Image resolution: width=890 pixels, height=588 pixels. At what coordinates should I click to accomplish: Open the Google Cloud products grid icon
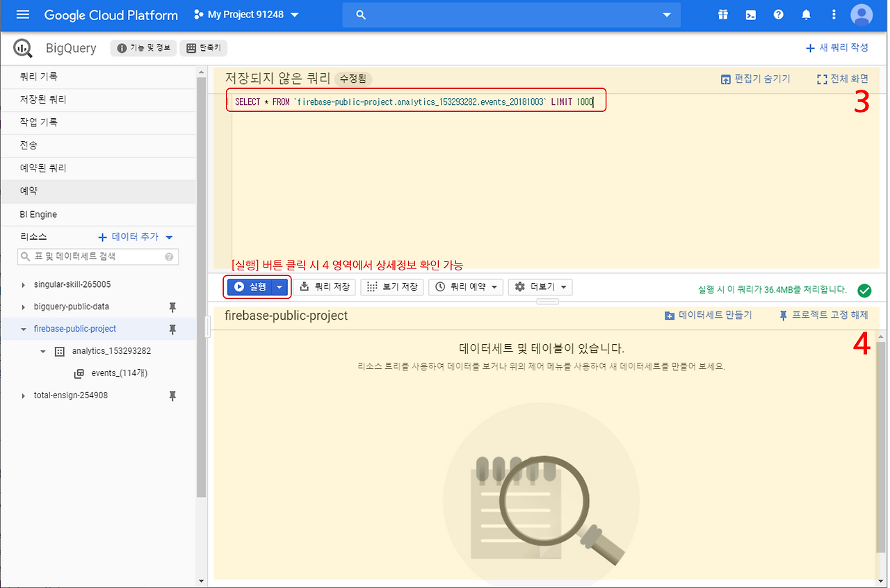point(722,14)
